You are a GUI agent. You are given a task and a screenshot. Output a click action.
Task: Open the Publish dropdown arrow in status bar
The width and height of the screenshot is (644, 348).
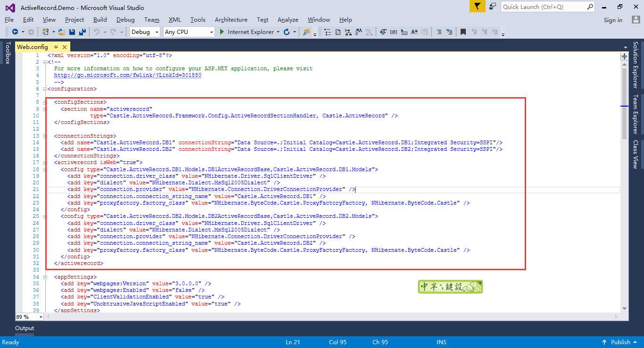[x=635, y=342]
